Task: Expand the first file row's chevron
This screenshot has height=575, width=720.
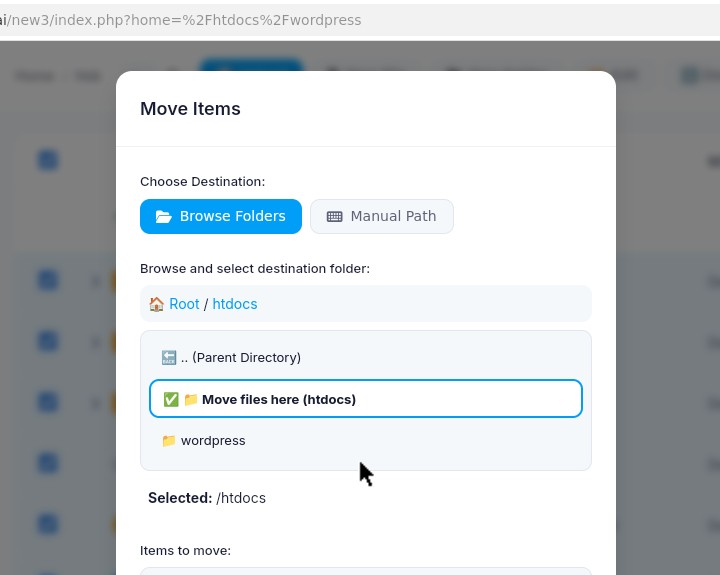Action: tap(96, 281)
